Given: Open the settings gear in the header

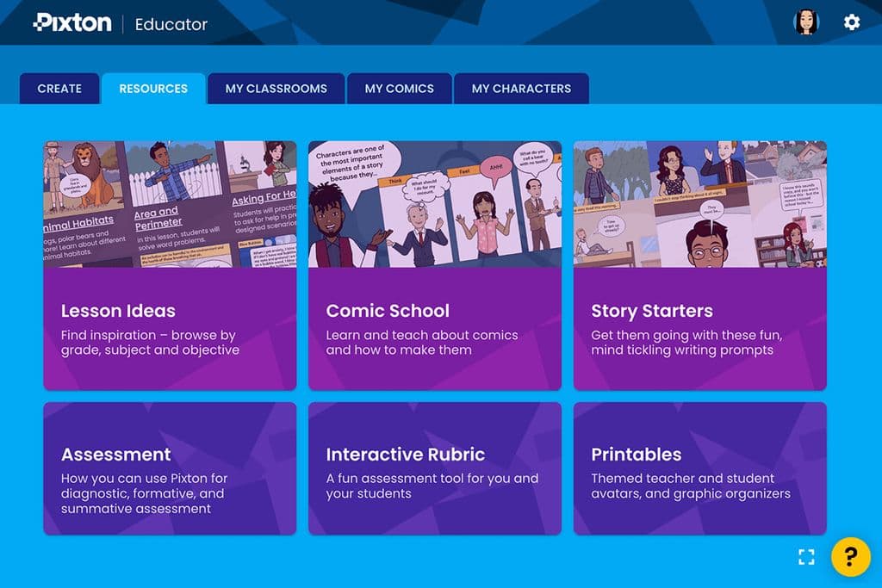Looking at the screenshot, I should (851, 22).
